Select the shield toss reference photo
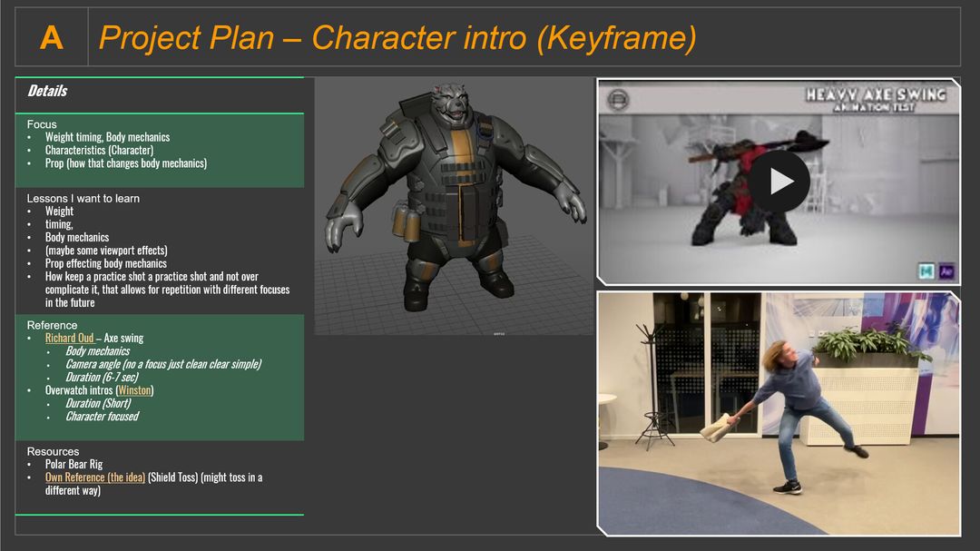 779,413
